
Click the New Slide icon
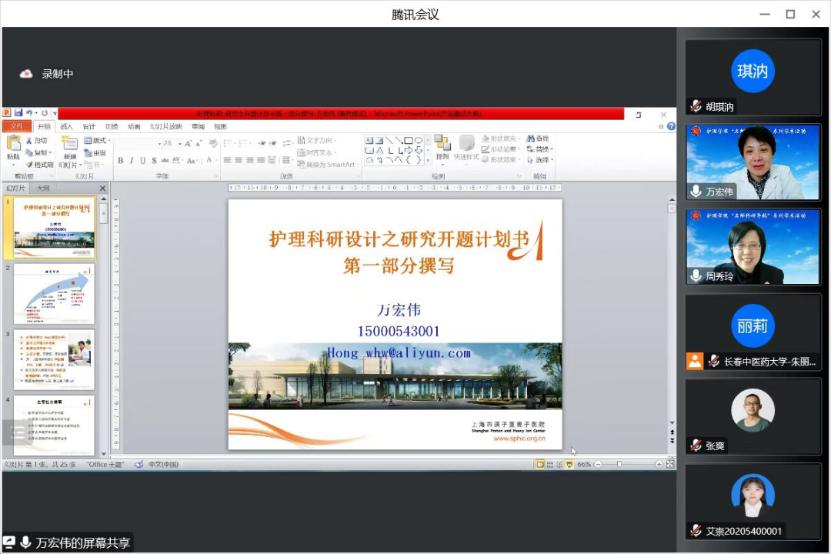69,148
